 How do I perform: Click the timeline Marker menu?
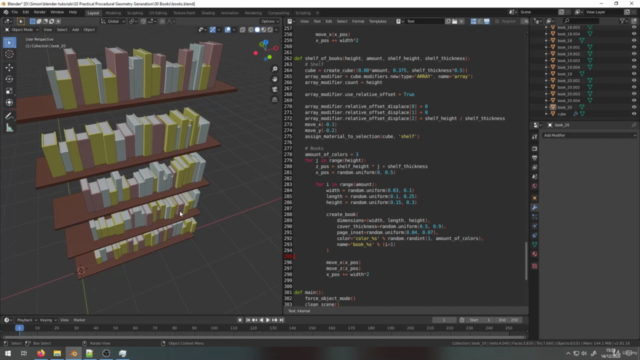pos(79,320)
